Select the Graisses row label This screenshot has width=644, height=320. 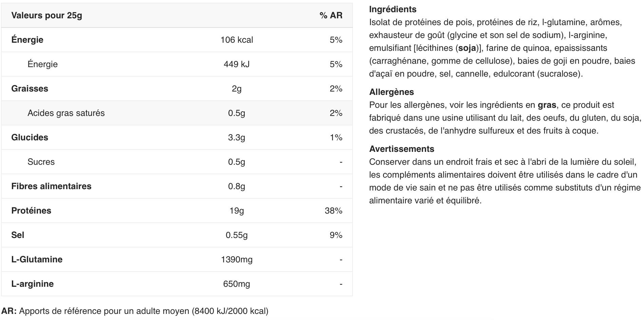point(30,88)
